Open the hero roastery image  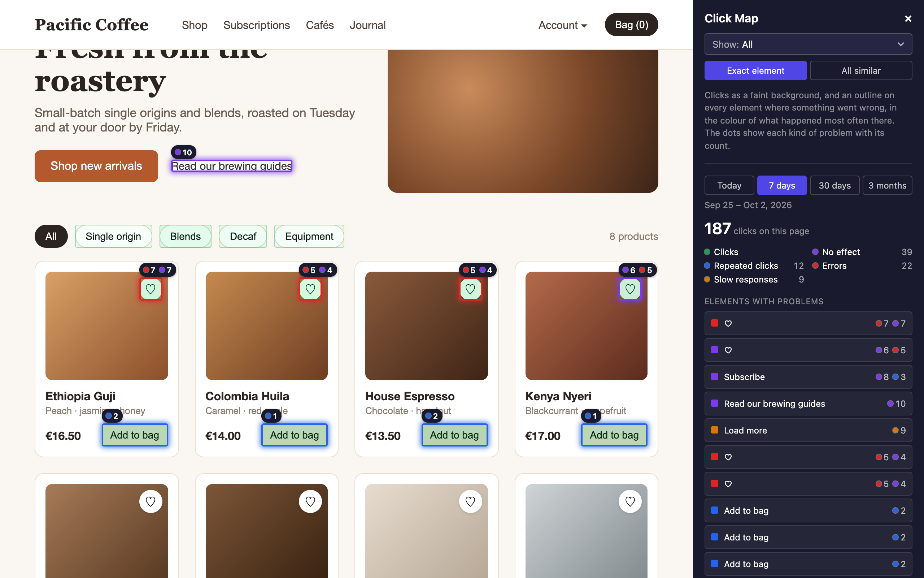point(523,121)
